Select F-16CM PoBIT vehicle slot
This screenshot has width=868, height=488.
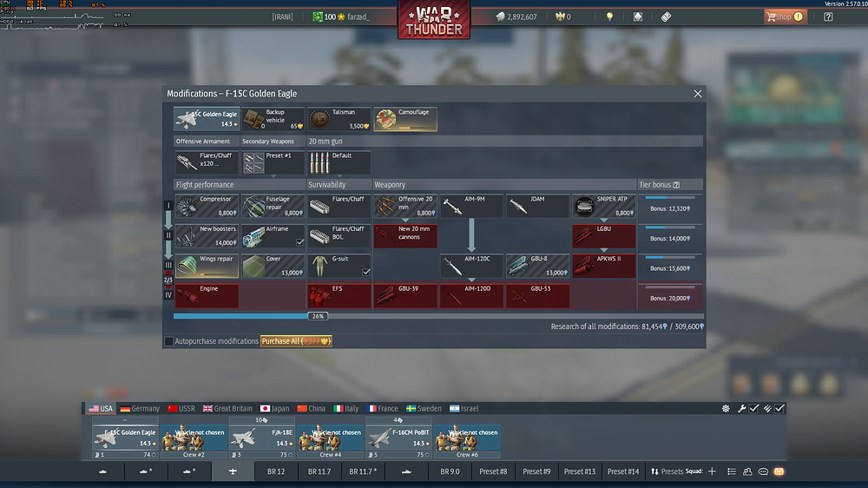pyautogui.click(x=398, y=439)
